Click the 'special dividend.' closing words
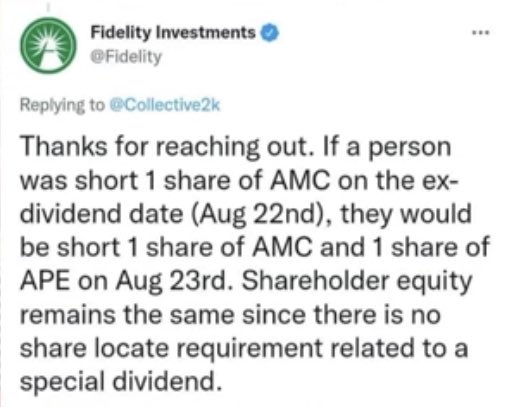Image resolution: width=505 pixels, height=407 pixels. (x=121, y=381)
